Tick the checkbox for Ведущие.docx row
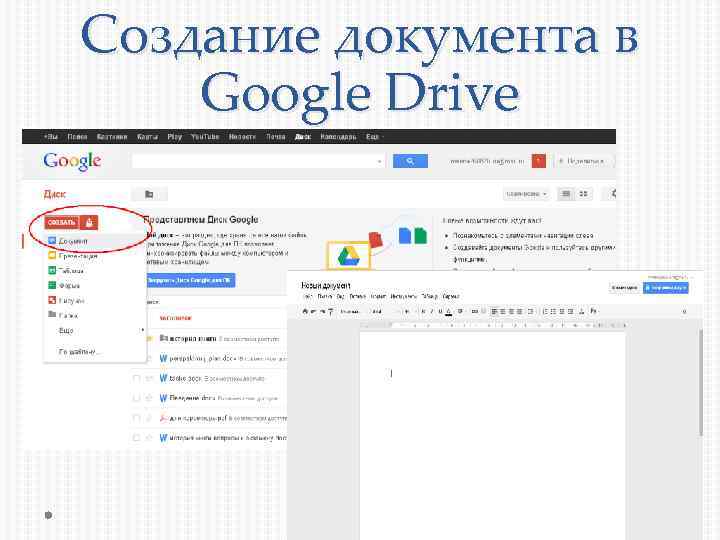This screenshot has height=540, width=720. (136, 399)
